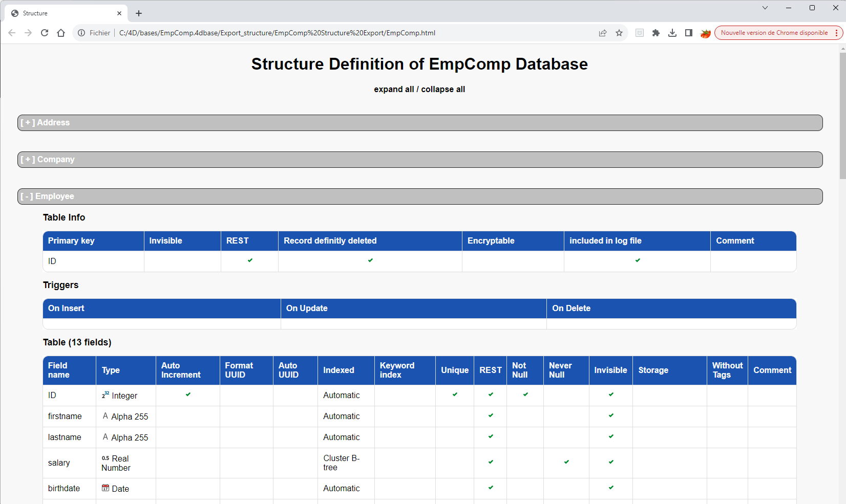
Task: Click the Auto Increment checkmark for ID field
Action: click(188, 395)
